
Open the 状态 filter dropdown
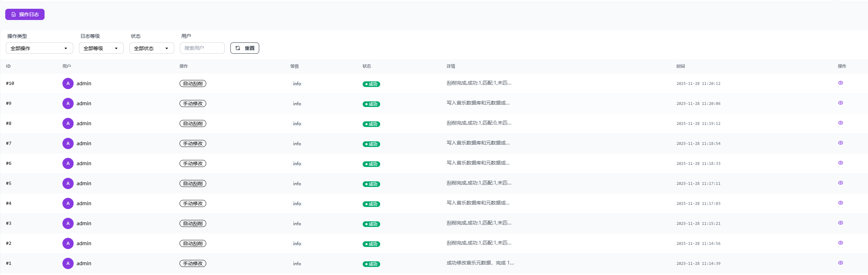[x=152, y=48]
